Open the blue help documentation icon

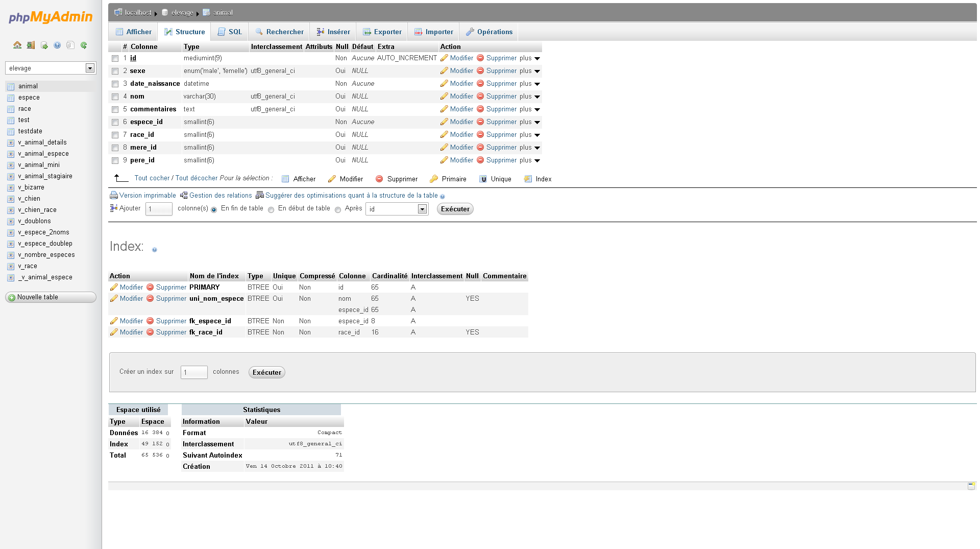click(x=57, y=45)
